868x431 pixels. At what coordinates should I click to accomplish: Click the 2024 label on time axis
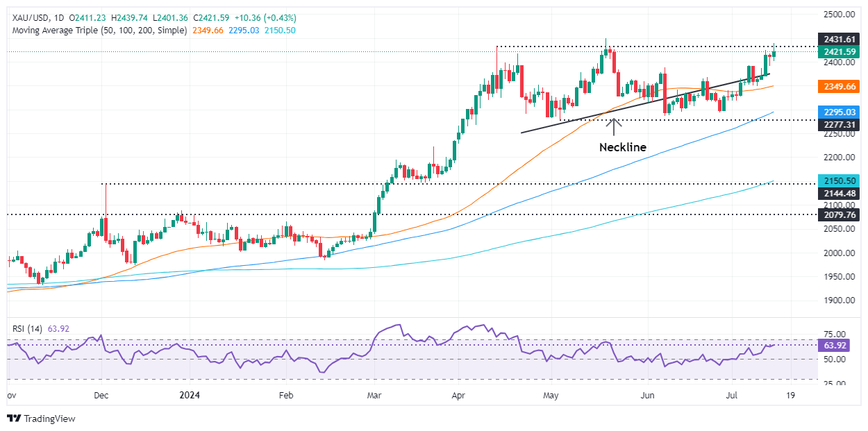189,396
